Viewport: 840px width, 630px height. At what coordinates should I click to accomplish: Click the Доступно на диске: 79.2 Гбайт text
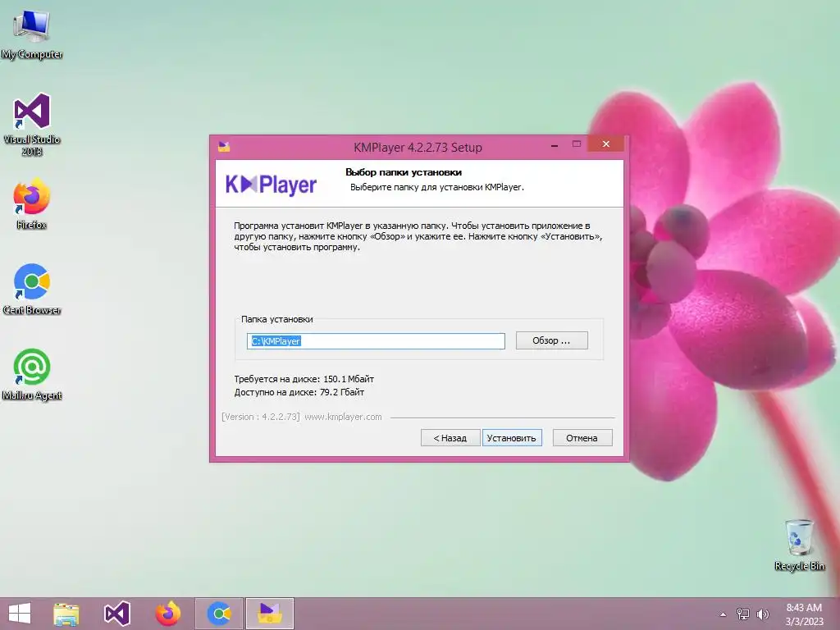[x=299, y=392]
